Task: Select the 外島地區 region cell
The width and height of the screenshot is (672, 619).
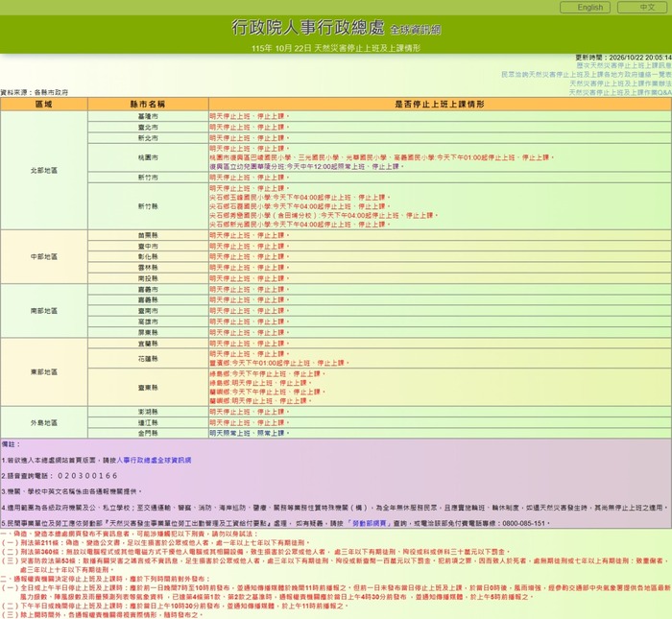Action: (44, 423)
